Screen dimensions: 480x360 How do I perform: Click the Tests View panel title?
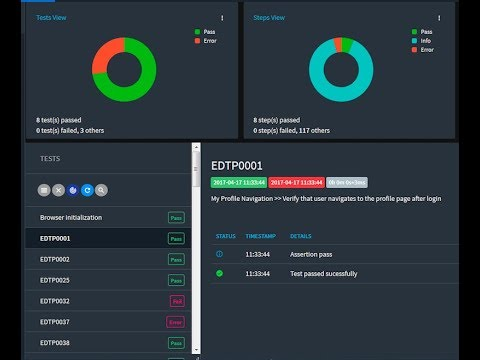51,18
